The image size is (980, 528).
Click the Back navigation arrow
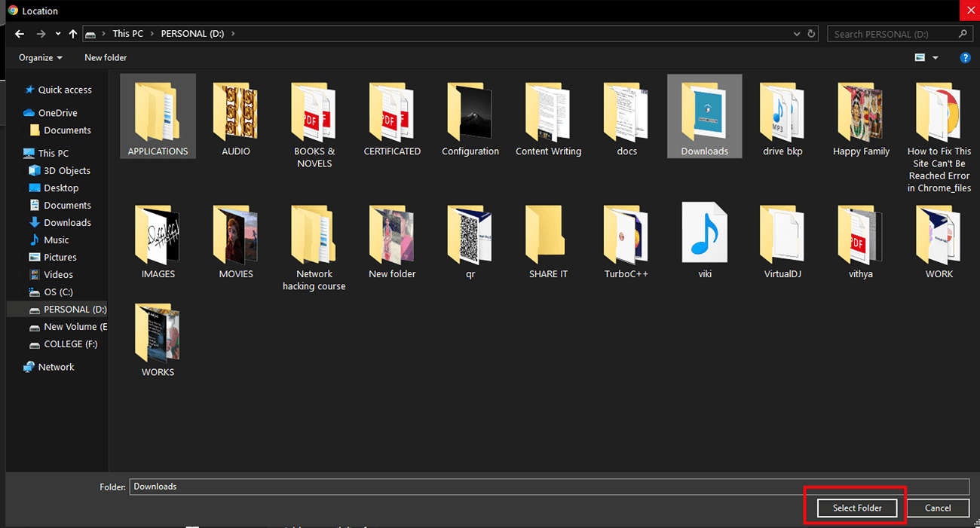click(20, 34)
